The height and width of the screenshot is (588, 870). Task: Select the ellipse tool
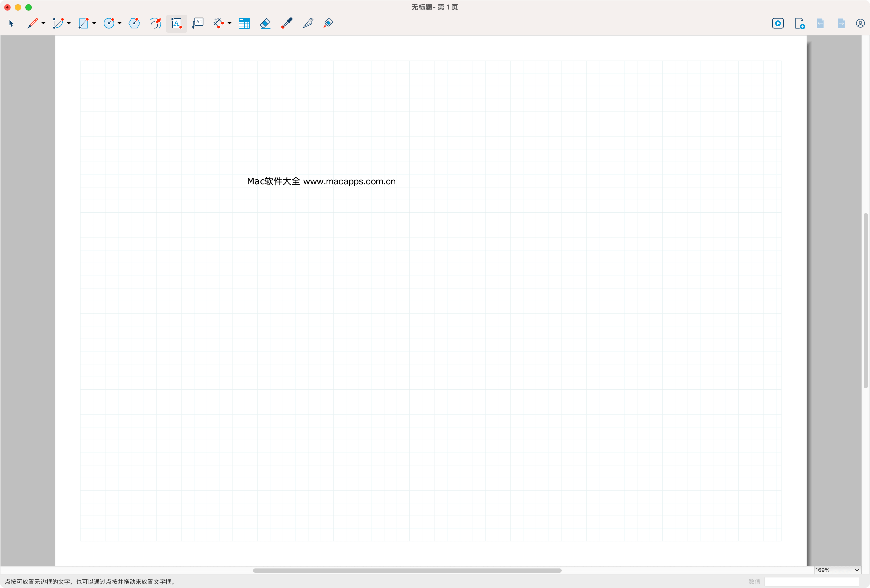click(x=109, y=23)
